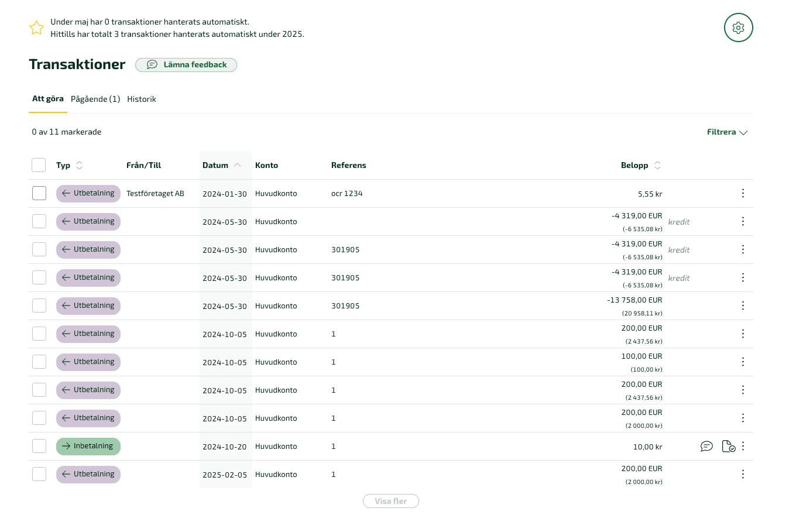Image resolution: width=796 pixels, height=532 pixels.
Task: Select checkbox for Testföretaget AB transaction
Action: pyautogui.click(x=39, y=193)
